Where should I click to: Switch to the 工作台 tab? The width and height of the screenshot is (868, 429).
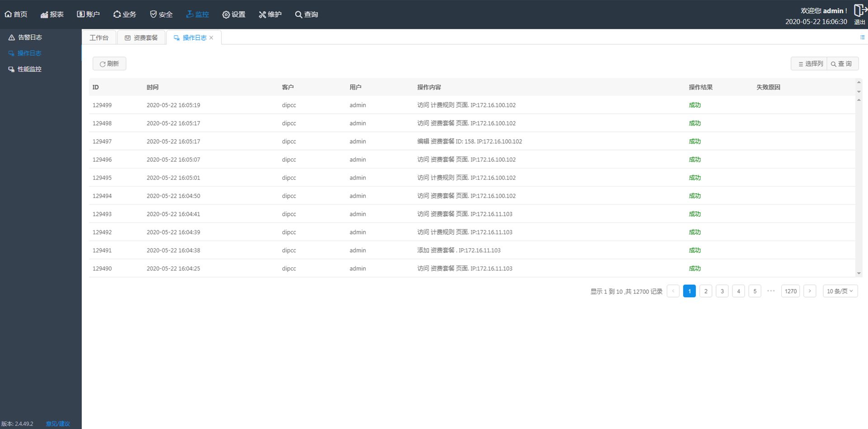[99, 38]
